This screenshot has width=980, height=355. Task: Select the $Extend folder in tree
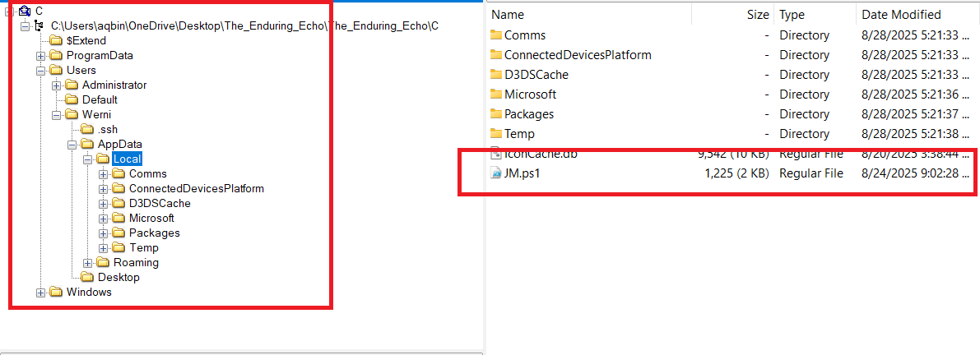pyautogui.click(x=86, y=41)
